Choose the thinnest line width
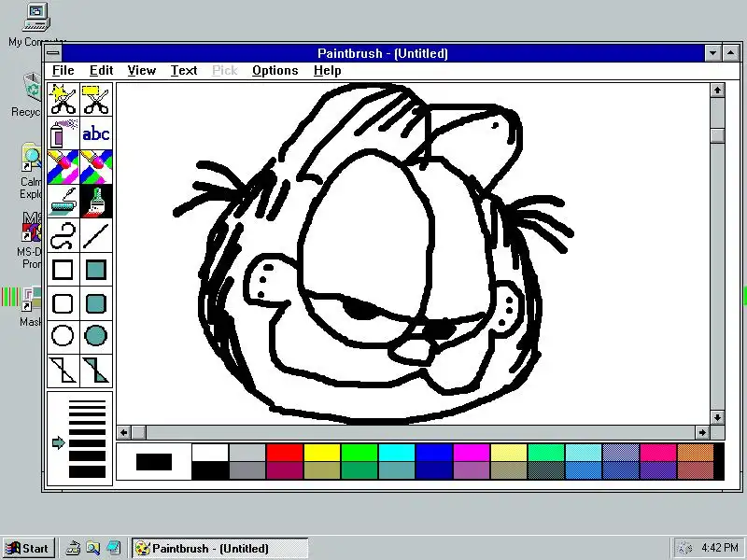This screenshot has height=560, width=747. click(87, 402)
